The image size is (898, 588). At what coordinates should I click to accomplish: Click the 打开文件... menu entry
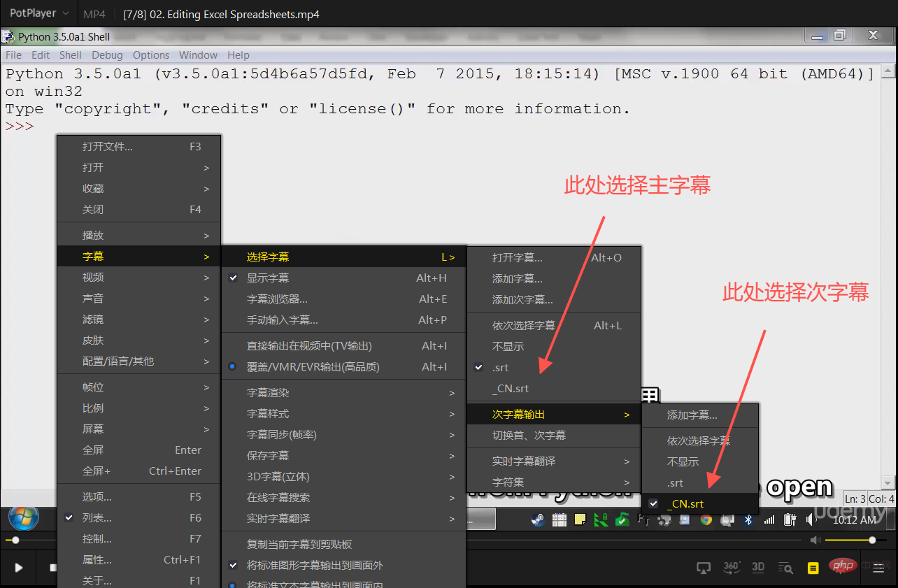(138, 146)
